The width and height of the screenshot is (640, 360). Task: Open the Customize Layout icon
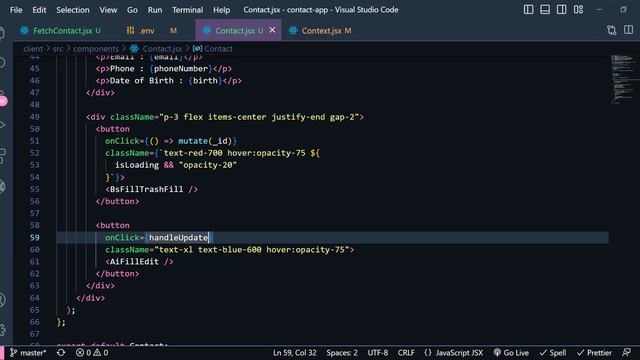point(578,9)
